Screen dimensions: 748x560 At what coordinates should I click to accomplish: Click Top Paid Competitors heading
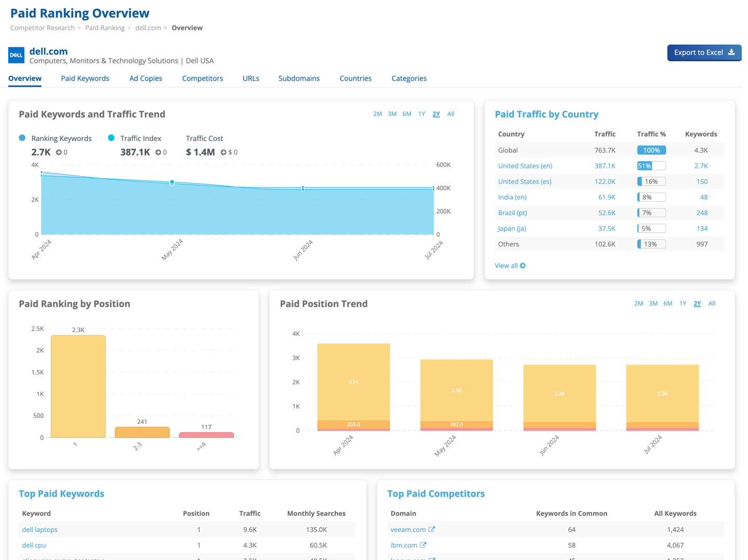tap(436, 494)
